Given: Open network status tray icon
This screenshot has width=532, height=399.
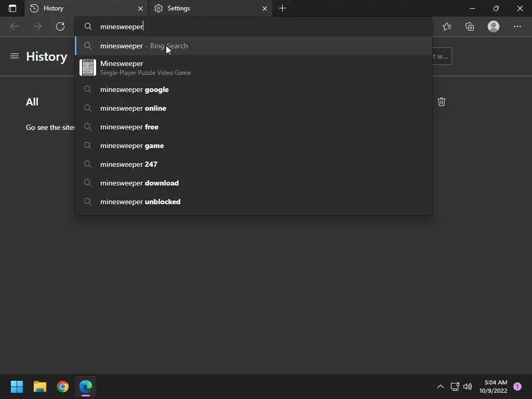Looking at the screenshot, I should pos(455,387).
